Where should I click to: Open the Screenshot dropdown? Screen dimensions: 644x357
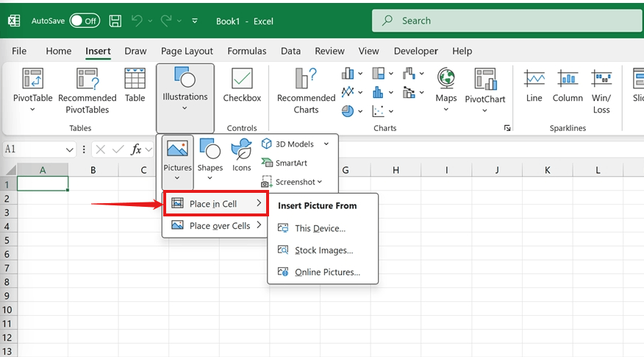[x=292, y=182]
